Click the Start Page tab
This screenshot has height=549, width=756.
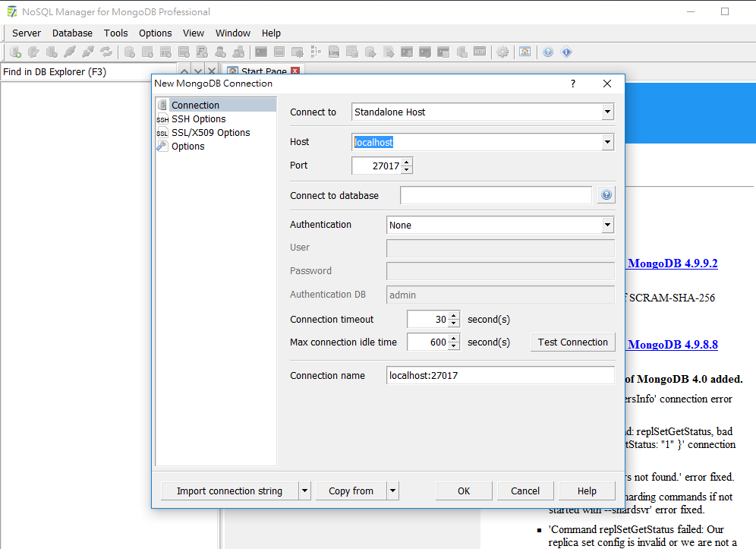point(263,71)
